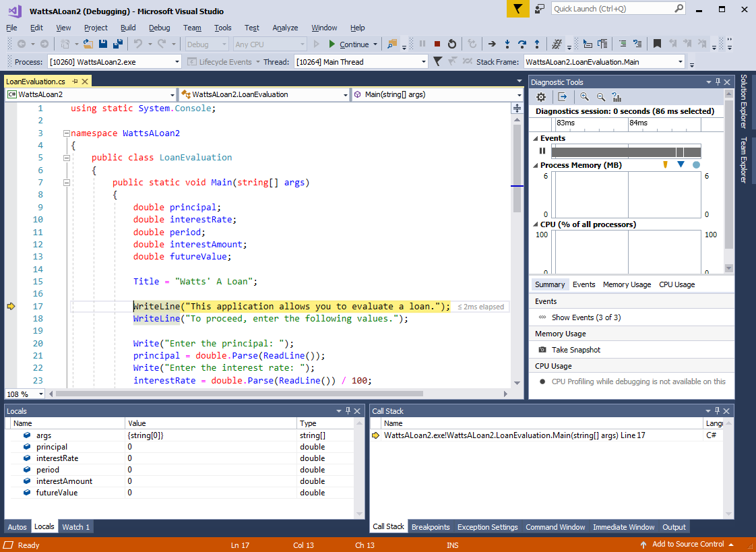The width and height of the screenshot is (756, 552).
Task: Comment out the selected lines icon
Action: pyautogui.click(x=623, y=44)
